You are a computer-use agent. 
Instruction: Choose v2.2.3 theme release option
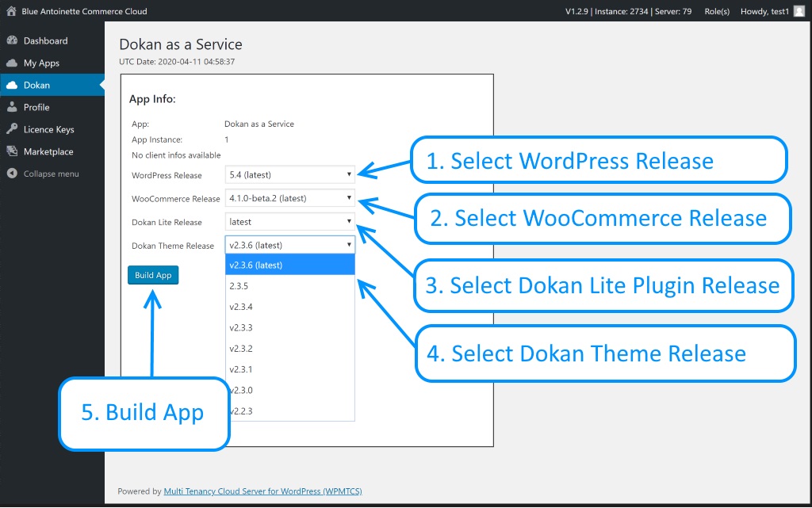pos(290,411)
